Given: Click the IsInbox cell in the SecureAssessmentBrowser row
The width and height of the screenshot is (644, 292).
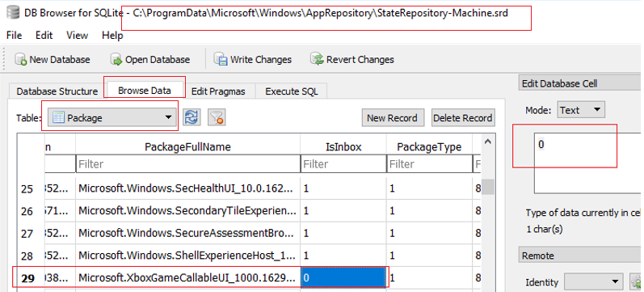Looking at the screenshot, I should tap(343, 234).
